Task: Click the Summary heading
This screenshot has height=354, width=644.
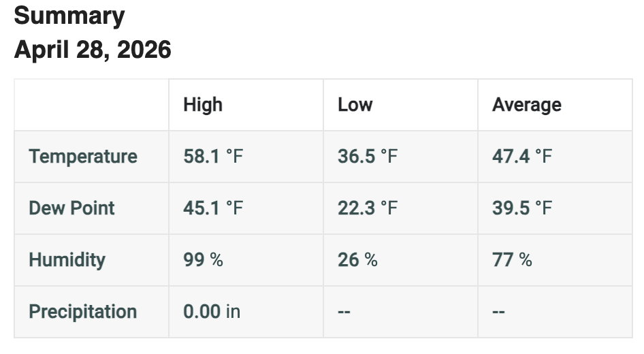Action: [x=69, y=16]
